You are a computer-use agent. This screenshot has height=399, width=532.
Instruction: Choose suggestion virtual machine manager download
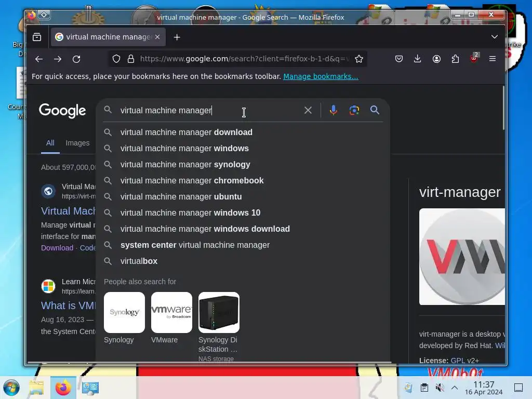[243, 132]
